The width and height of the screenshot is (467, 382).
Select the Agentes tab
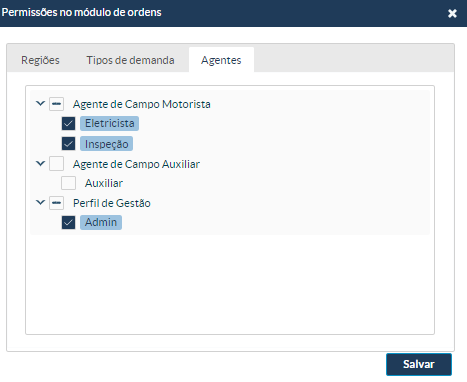click(x=221, y=60)
